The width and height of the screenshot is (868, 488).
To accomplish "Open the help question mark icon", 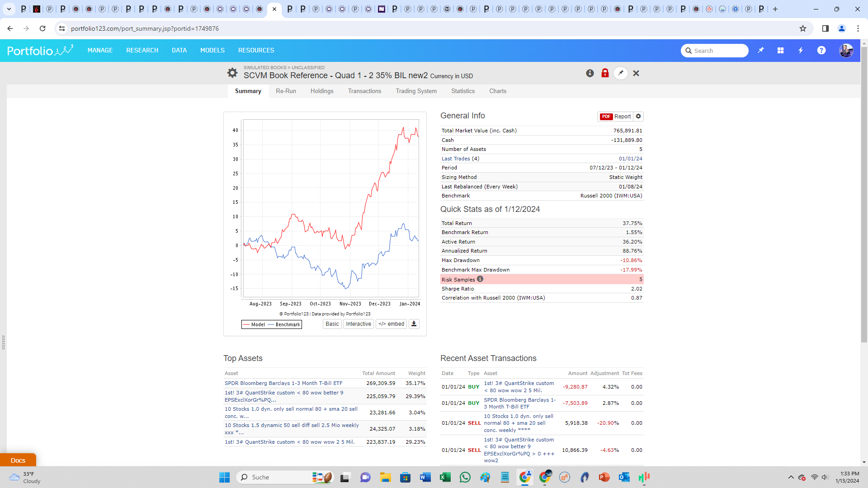I will [821, 51].
